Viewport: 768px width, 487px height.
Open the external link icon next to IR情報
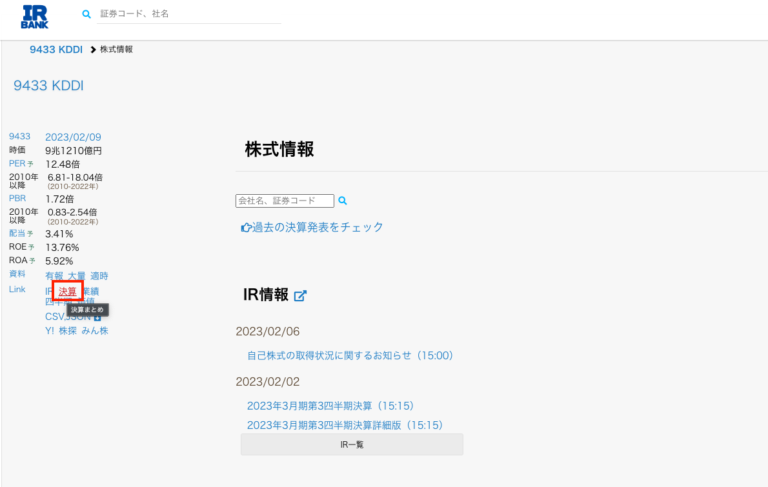[x=300, y=296]
